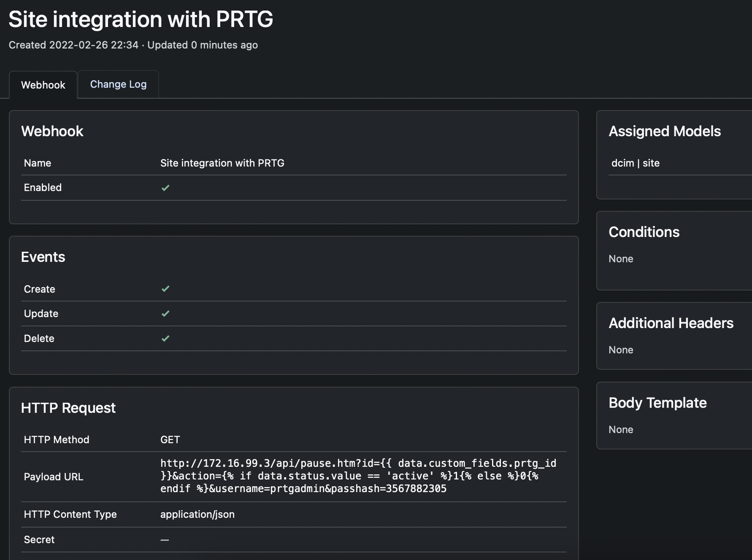Click the page title Site integration with PRTG
Screen dimensions: 752x560
pyautogui.click(x=141, y=19)
